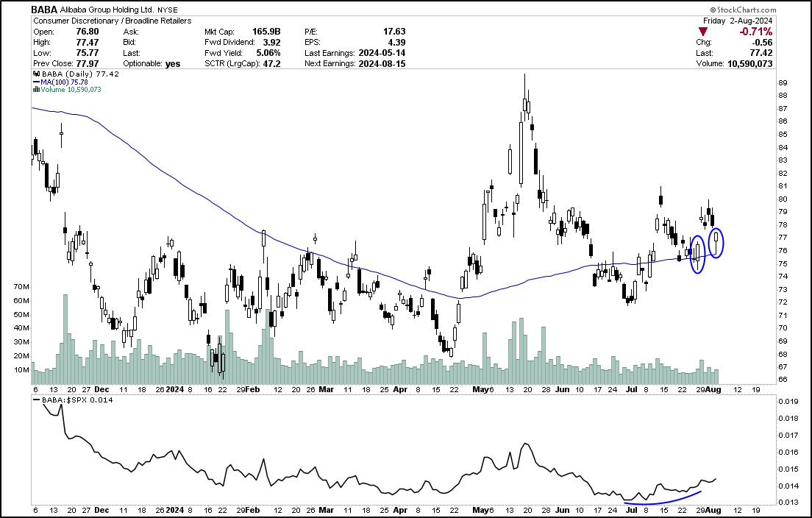This screenshot has height=518, width=812.
Task: Click the tallest November volume bar near 65M
Action: pyautogui.click(x=65, y=339)
